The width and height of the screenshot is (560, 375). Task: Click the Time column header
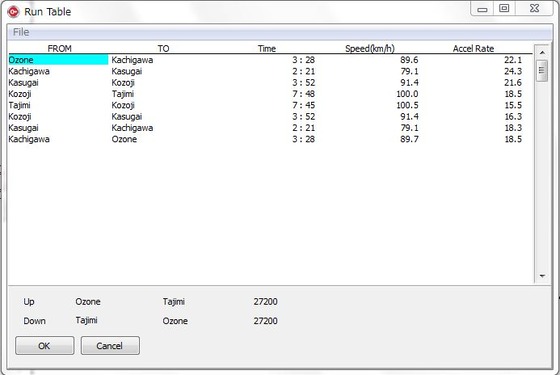tap(267, 49)
